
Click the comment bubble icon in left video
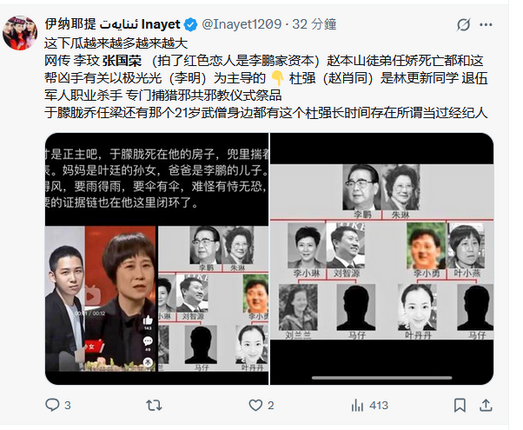(148, 342)
